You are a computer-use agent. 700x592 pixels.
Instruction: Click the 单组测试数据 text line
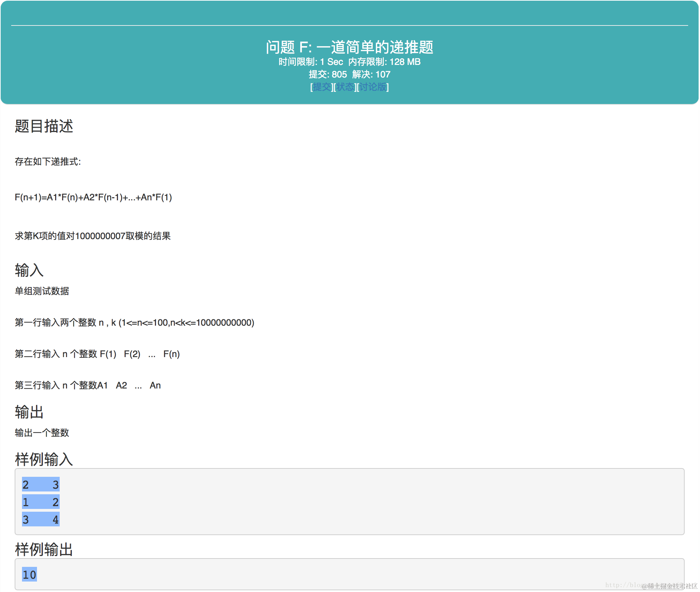point(42,291)
